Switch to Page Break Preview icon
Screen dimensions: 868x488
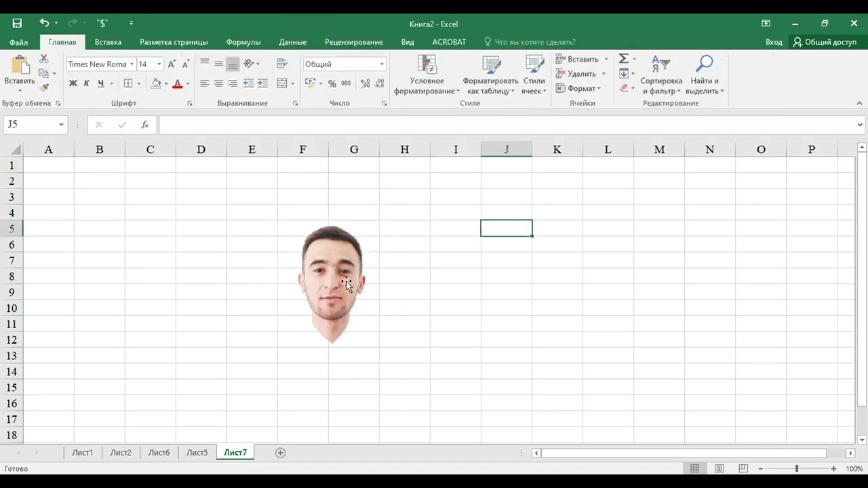743,468
